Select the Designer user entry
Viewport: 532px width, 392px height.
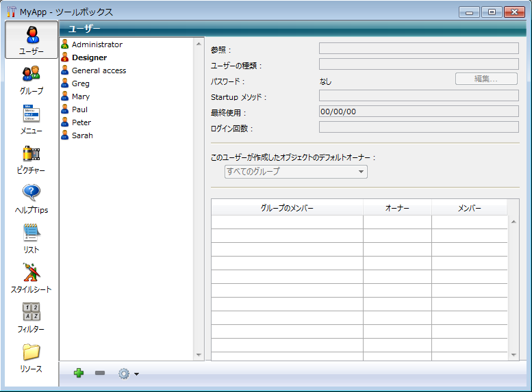(89, 57)
